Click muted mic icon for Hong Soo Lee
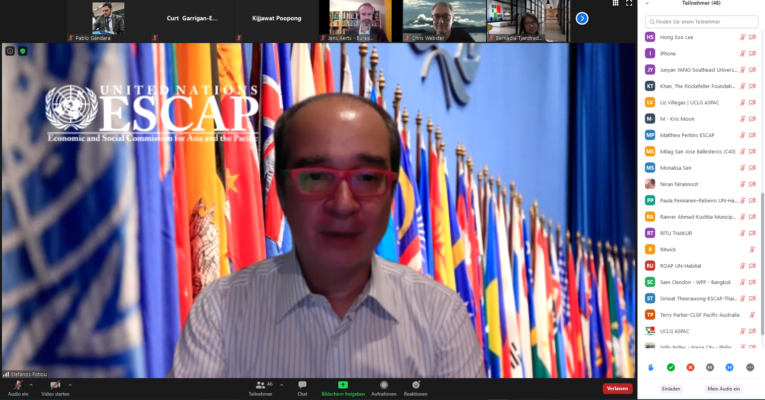 (x=743, y=37)
